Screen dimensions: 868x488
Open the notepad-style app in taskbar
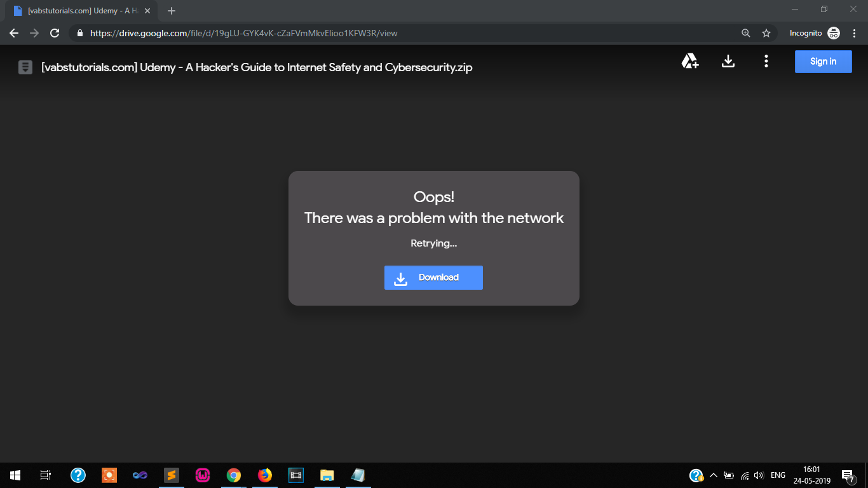tap(358, 475)
